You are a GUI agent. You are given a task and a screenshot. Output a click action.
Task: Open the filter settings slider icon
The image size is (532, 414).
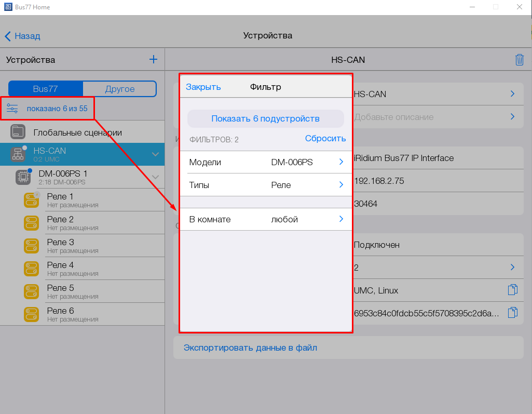point(12,109)
